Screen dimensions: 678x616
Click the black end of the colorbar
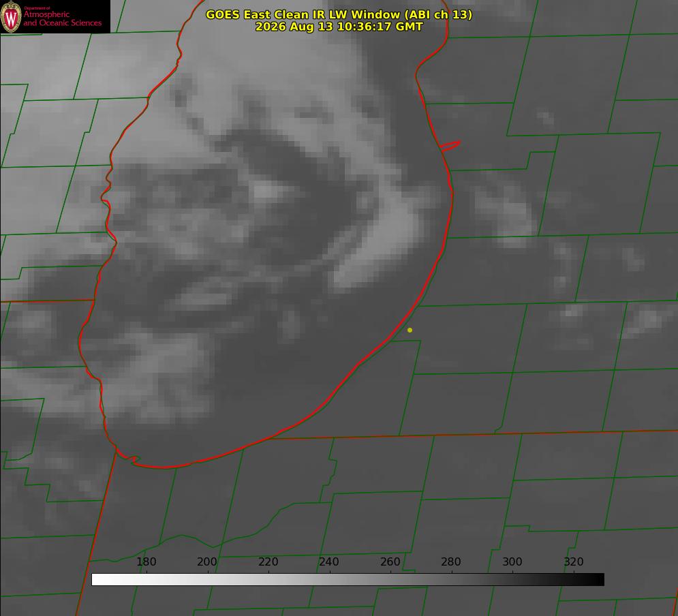[x=598, y=579]
